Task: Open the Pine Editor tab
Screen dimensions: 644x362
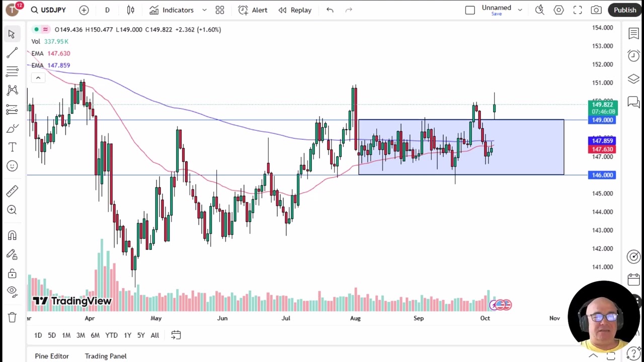Action: coord(52,356)
